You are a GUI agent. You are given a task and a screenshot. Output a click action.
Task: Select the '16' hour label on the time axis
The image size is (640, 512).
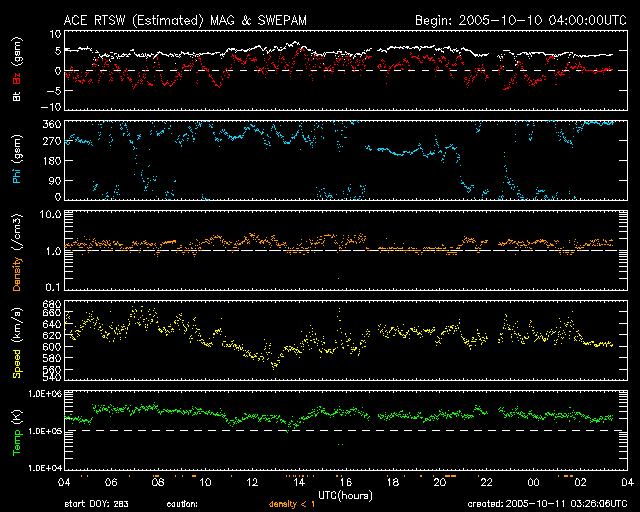click(346, 483)
